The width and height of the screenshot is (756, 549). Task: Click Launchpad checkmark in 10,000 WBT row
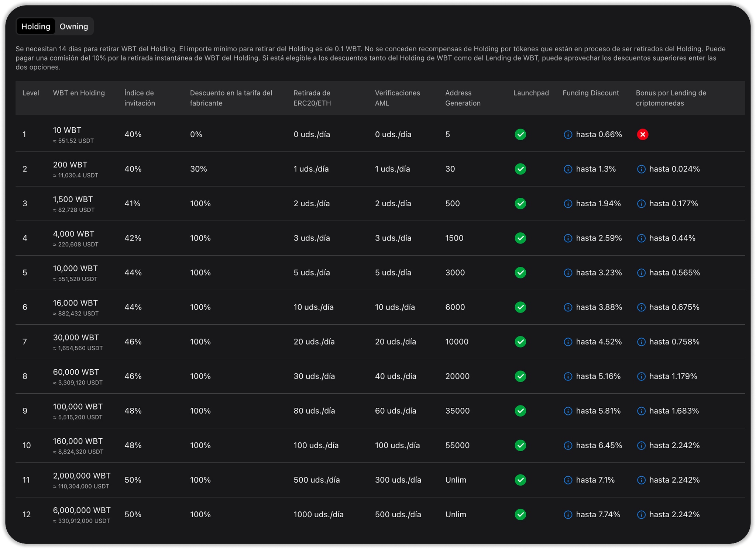tap(520, 273)
